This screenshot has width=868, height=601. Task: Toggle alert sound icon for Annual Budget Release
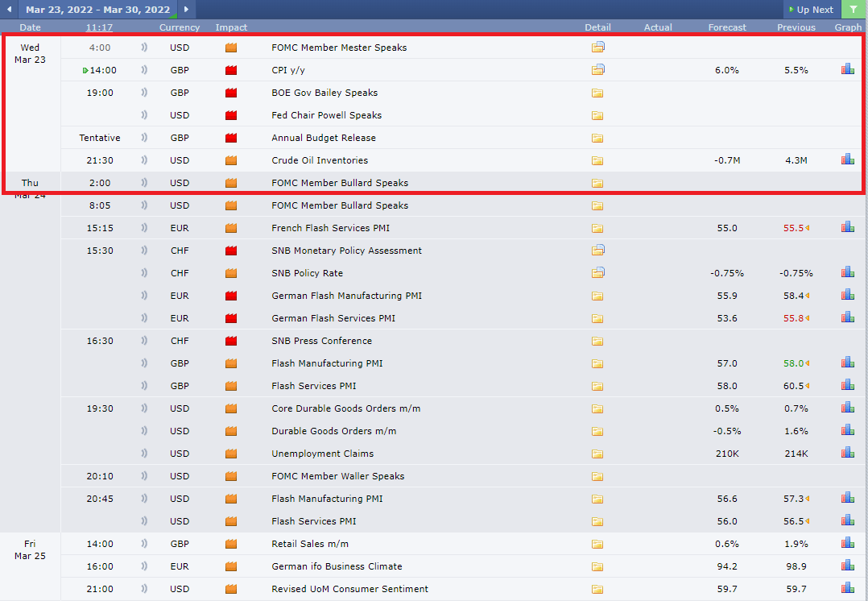(144, 138)
